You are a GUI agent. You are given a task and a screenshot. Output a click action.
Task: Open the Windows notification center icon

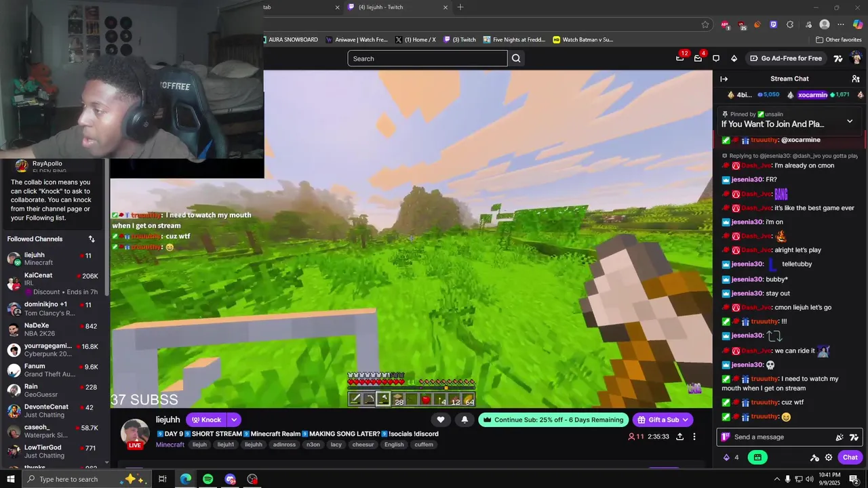pyautogui.click(x=854, y=479)
